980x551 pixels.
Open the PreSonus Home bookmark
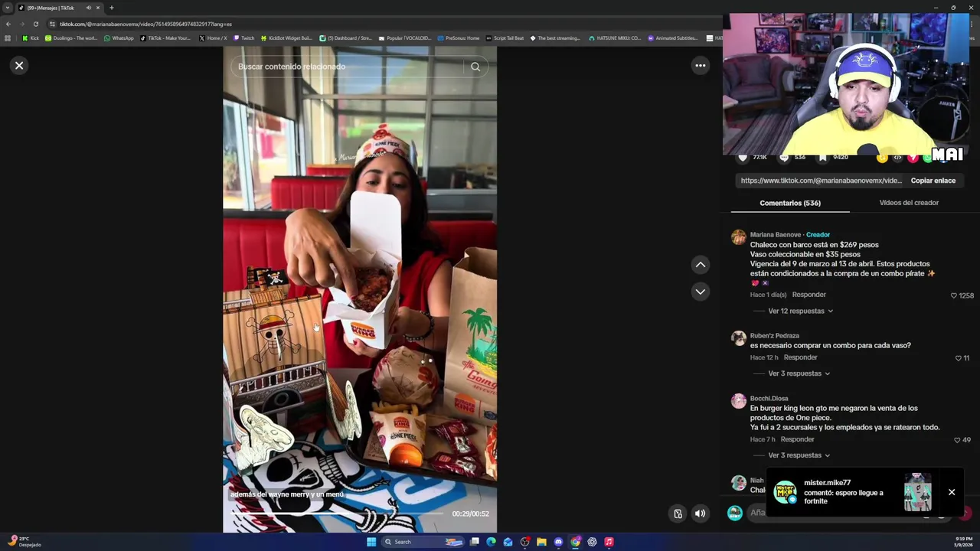pos(459,38)
